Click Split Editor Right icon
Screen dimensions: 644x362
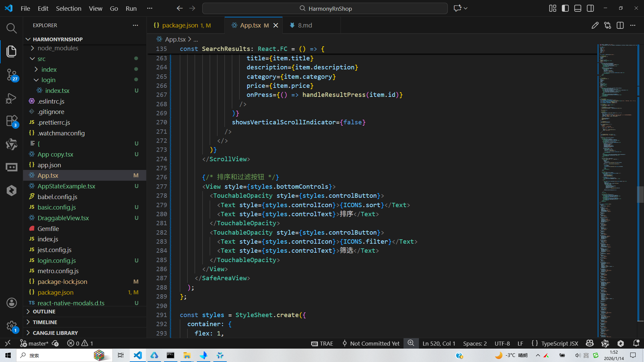[x=620, y=25]
